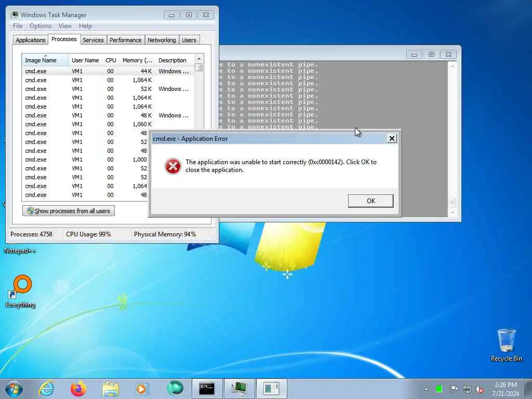The width and height of the screenshot is (532, 399).
Task: Open Firefox from the taskbar
Action: click(78, 389)
